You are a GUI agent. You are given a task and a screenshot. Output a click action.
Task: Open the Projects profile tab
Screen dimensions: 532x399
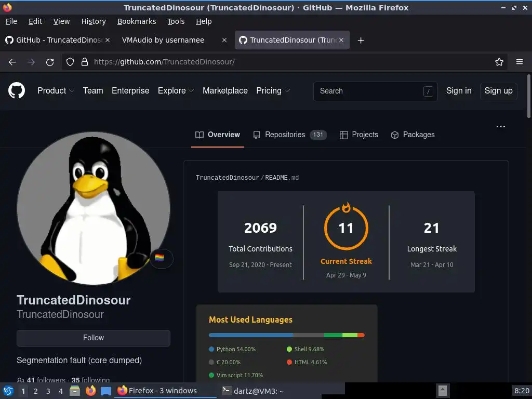pyautogui.click(x=358, y=135)
